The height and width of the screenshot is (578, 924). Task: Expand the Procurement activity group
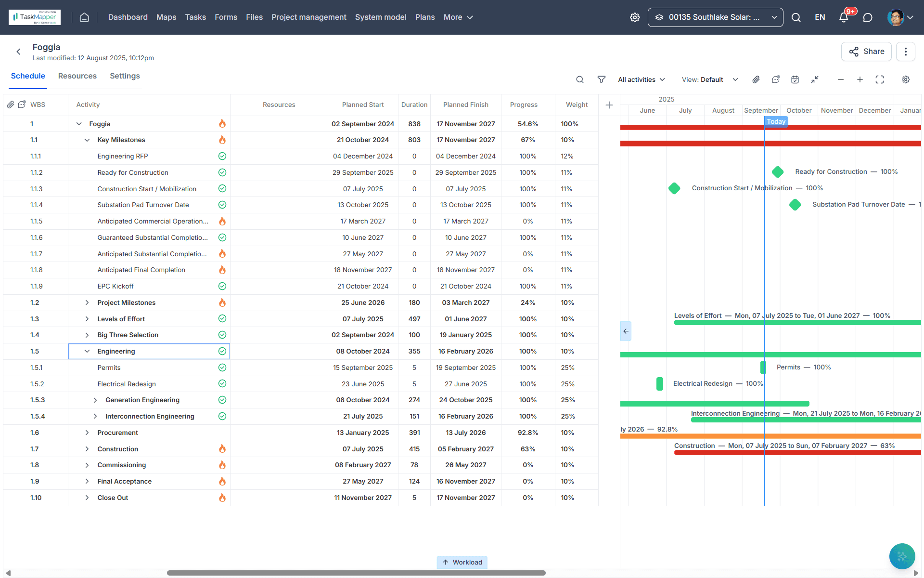[87, 433]
